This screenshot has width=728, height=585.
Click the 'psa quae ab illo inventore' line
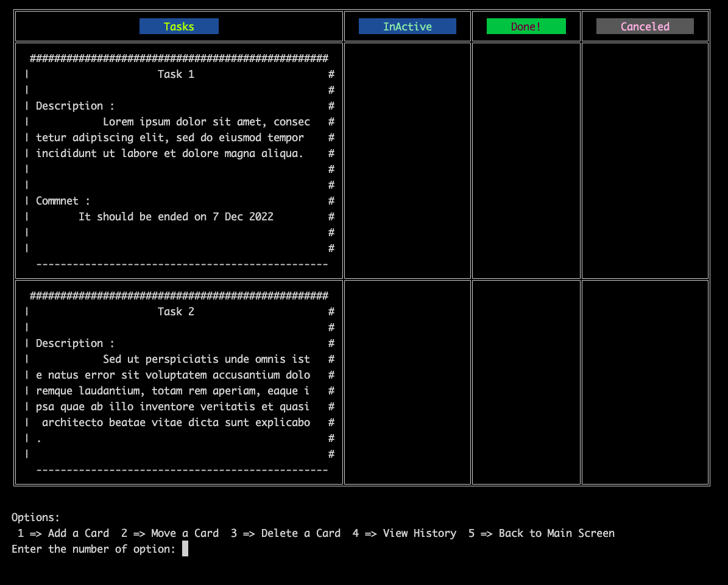coord(173,407)
